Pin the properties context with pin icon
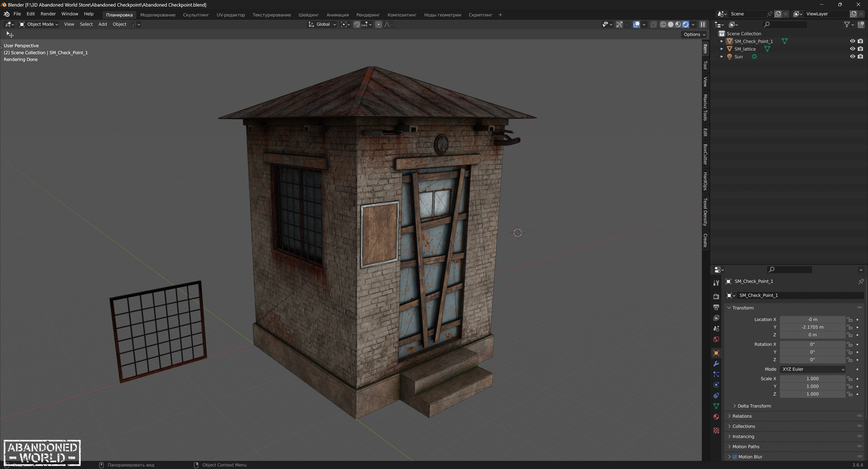The height and width of the screenshot is (469, 868). (x=861, y=281)
